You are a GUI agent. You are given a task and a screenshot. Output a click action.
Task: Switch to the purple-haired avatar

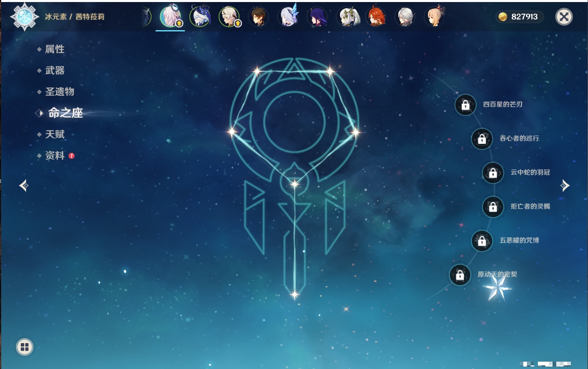click(317, 17)
